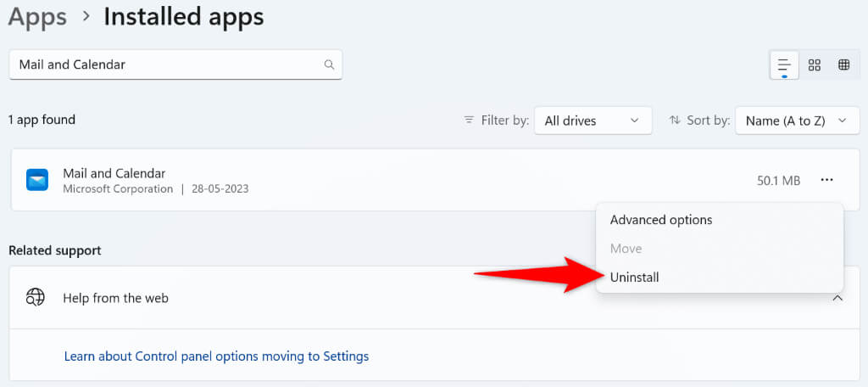Open the Name (A to Z) sort dropdown

795,121
